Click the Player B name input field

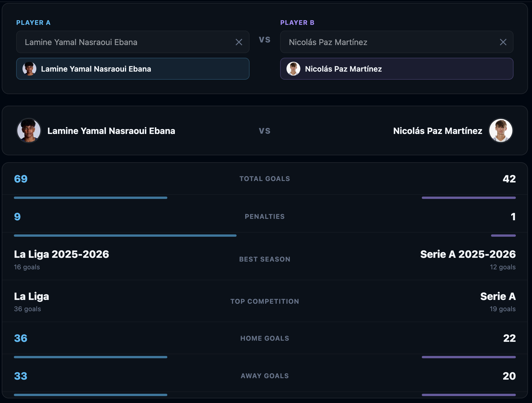397,42
